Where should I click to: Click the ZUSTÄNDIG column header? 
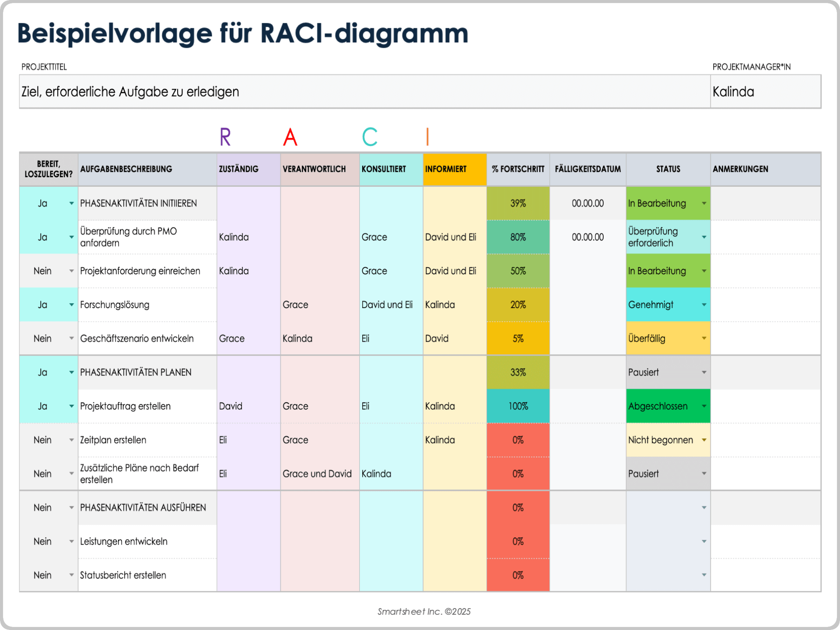pos(248,169)
